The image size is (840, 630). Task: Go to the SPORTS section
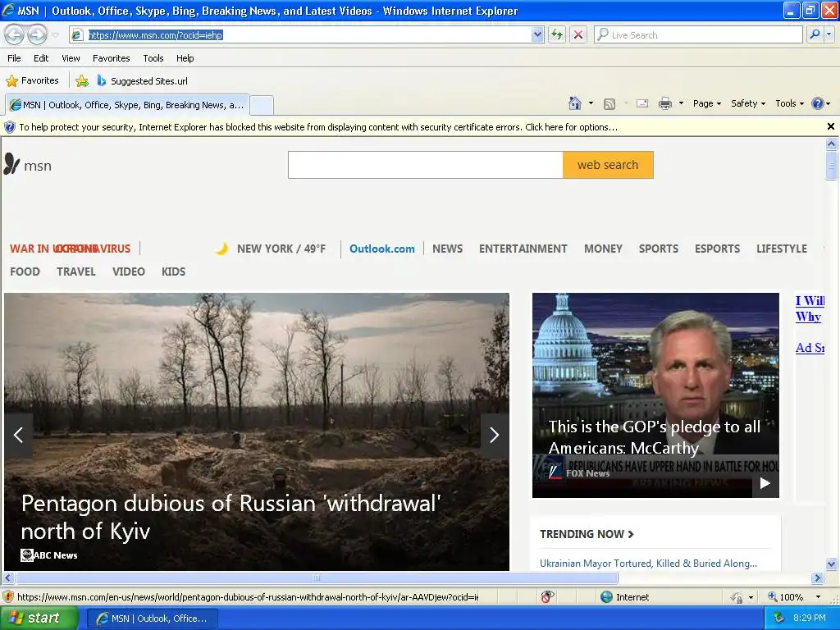click(659, 249)
